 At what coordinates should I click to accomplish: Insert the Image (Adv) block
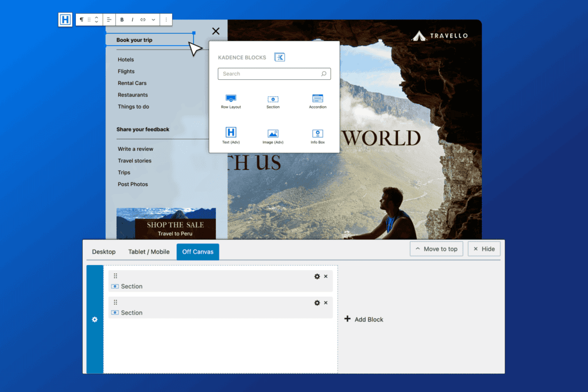click(x=273, y=135)
